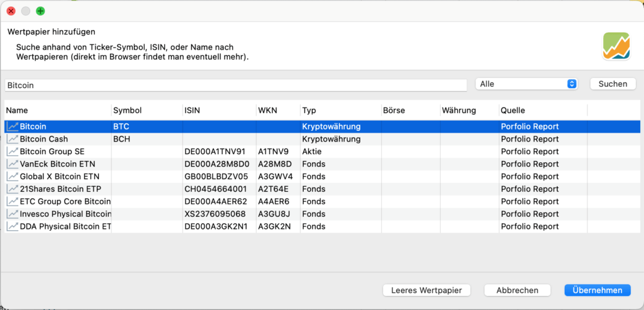The image size is (644, 310).
Task: Select the 21Shares Bitcoin ETP name
Action: pos(60,189)
